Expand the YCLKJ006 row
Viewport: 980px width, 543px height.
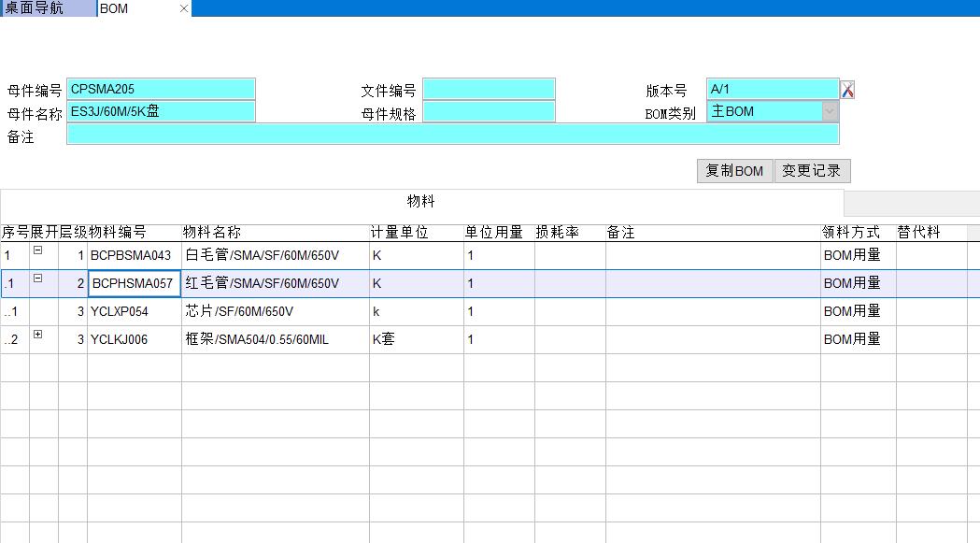(x=38, y=335)
